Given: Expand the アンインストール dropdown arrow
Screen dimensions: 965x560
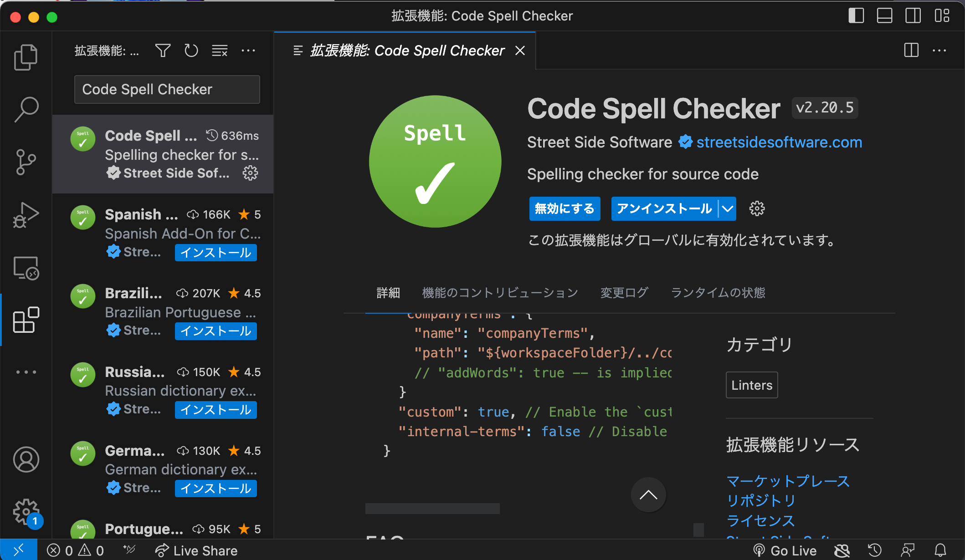Looking at the screenshot, I should 728,209.
